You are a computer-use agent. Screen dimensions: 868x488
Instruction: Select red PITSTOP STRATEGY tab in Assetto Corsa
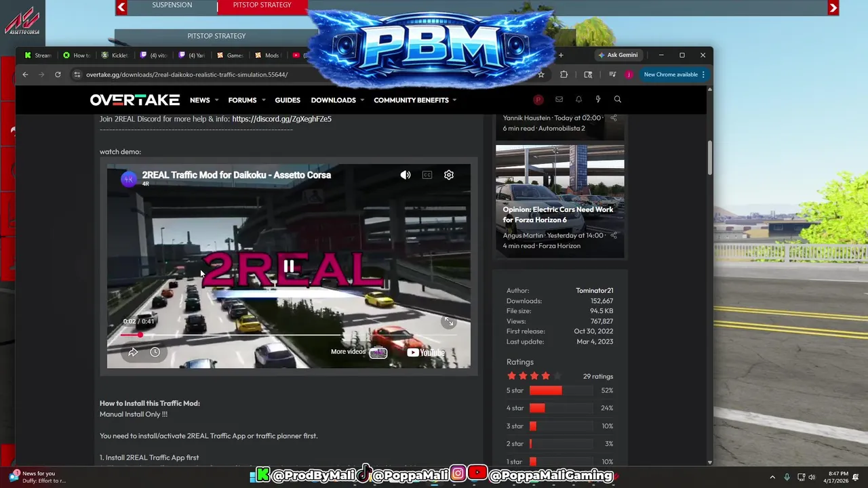point(262,5)
